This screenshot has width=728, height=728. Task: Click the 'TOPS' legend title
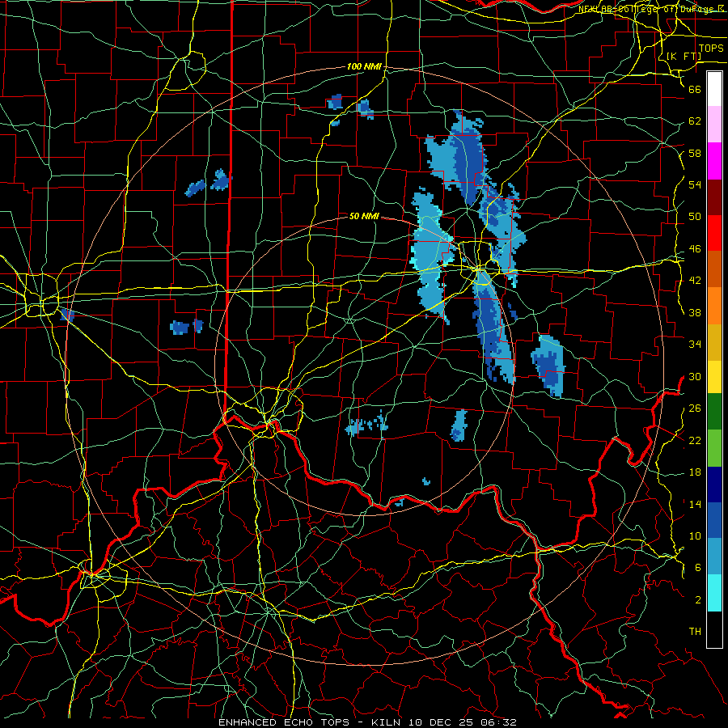click(x=711, y=49)
